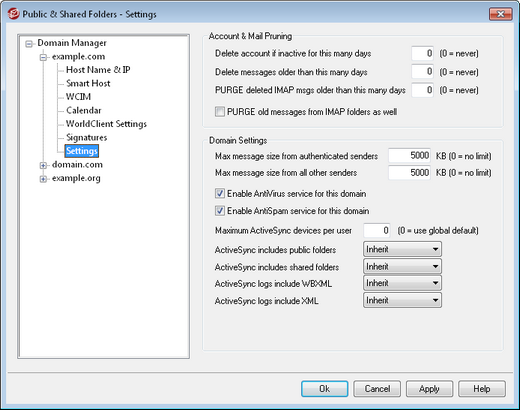520x410 pixels.
Task: Expand the example.org tree node
Action: (x=43, y=179)
